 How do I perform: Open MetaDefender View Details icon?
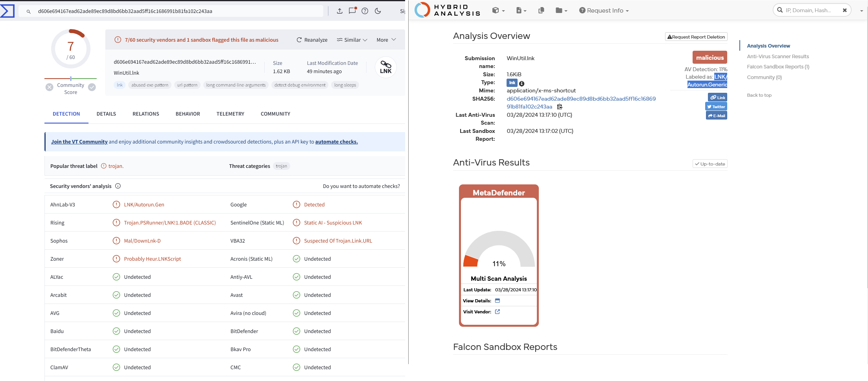(497, 301)
